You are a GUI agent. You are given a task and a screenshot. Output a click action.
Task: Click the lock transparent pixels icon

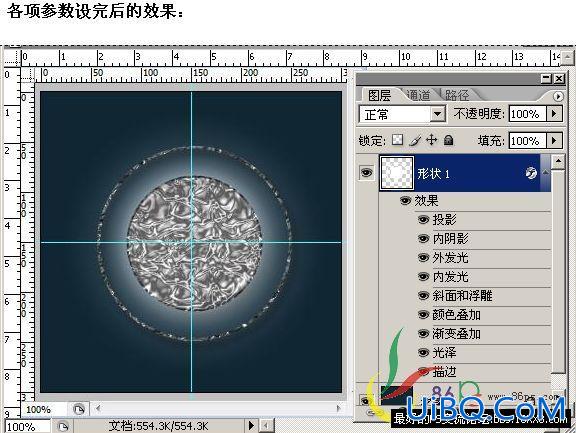(x=397, y=140)
